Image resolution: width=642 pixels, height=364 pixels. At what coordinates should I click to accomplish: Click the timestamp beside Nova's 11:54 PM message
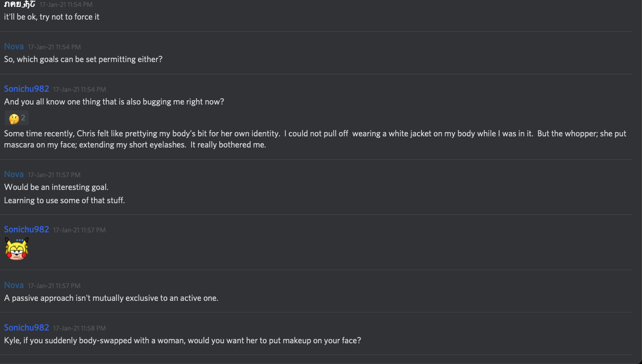pos(54,47)
